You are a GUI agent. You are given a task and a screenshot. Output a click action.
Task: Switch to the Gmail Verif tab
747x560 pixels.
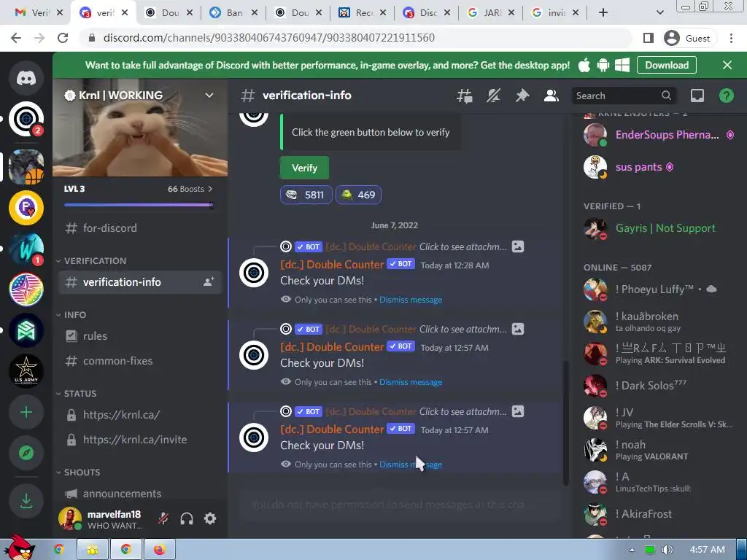[x=39, y=12]
